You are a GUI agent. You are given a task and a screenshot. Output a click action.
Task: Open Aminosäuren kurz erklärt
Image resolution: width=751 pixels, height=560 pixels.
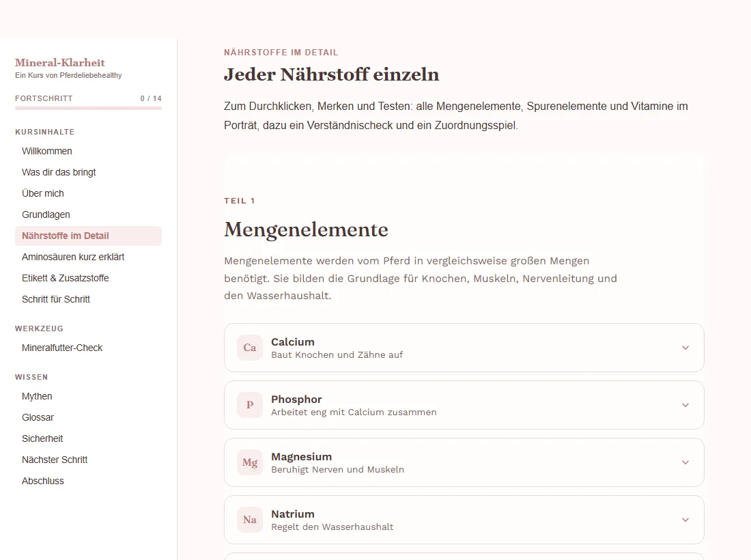coord(88,257)
